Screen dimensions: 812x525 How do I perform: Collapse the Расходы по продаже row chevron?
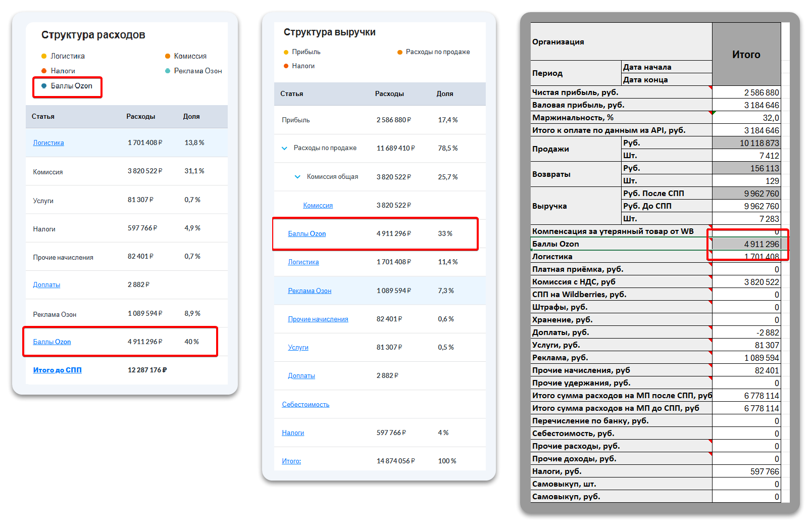coord(284,148)
